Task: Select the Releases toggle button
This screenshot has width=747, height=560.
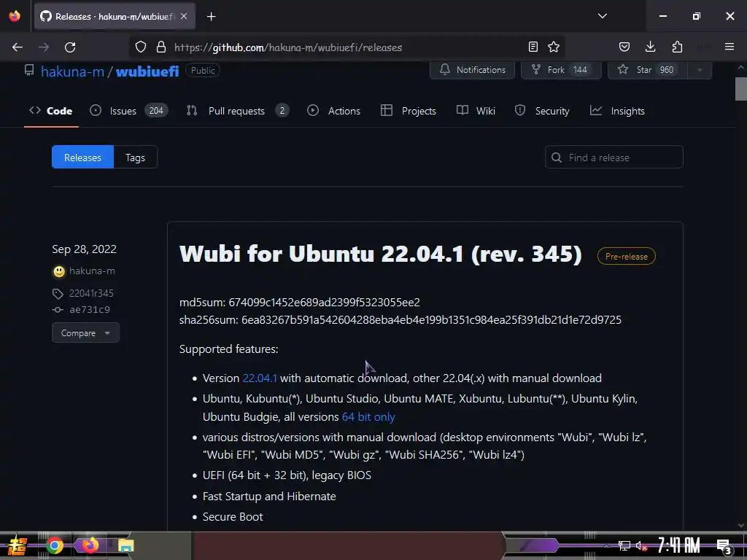Action: point(82,157)
